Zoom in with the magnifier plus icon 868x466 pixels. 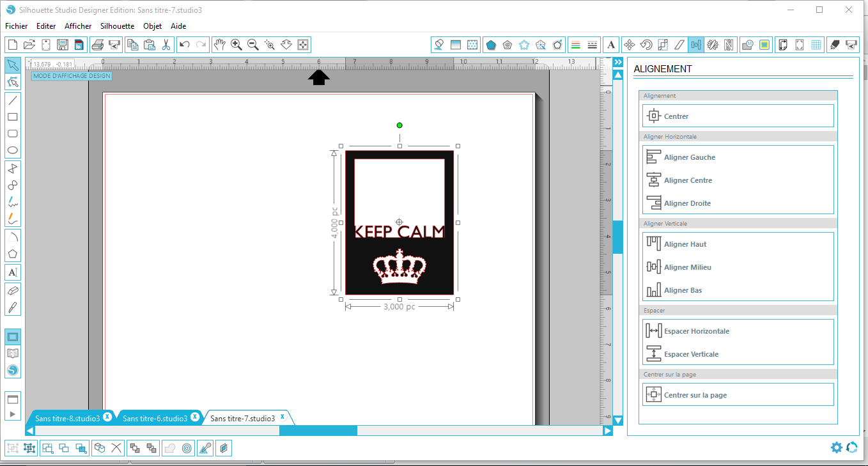tap(236, 45)
